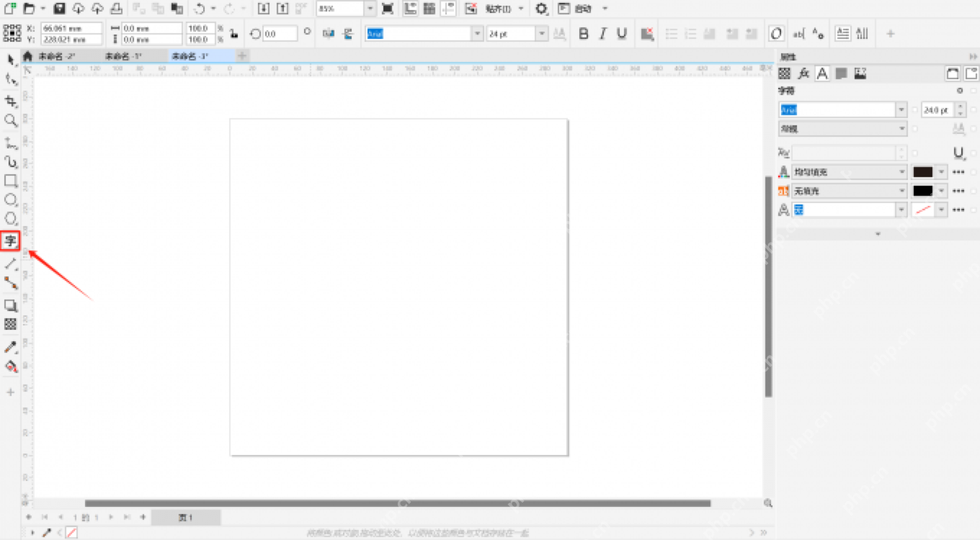
Task: Click the Export icon
Action: (283, 9)
